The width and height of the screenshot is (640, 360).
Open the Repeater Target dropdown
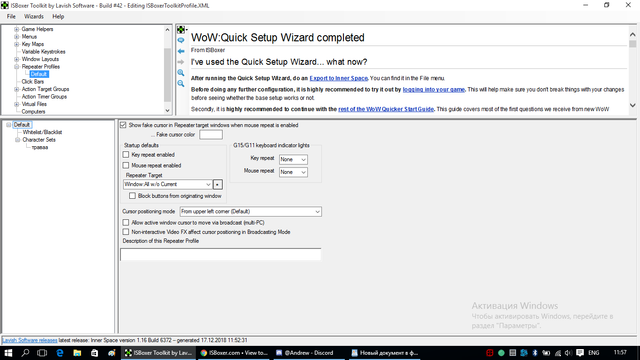pyautogui.click(x=167, y=184)
